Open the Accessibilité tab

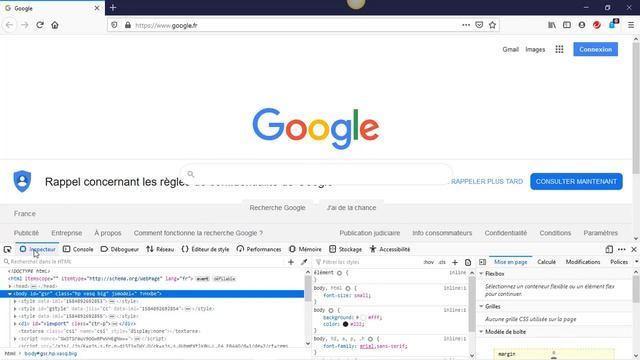click(x=390, y=249)
